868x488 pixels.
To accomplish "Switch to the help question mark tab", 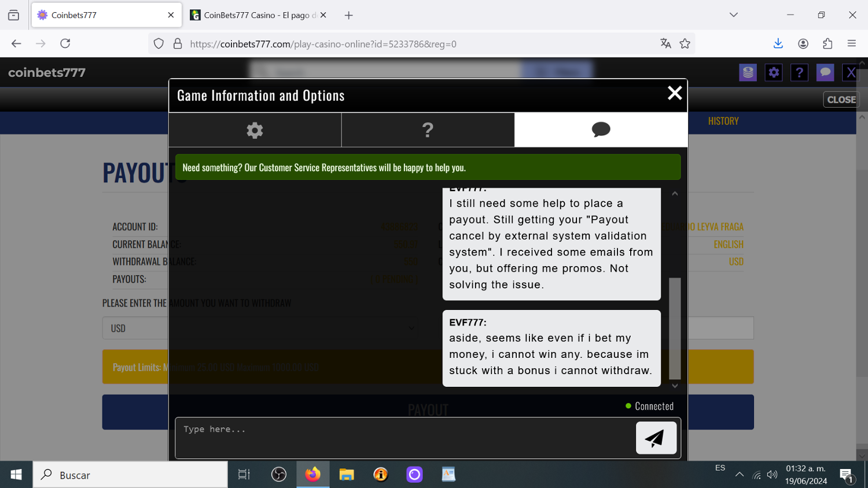I will pyautogui.click(x=428, y=130).
